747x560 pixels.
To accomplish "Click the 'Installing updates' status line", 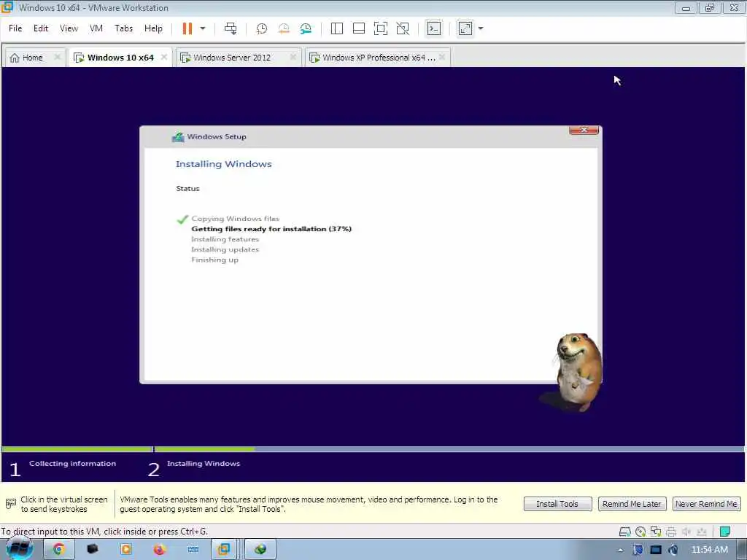I will coord(225,249).
